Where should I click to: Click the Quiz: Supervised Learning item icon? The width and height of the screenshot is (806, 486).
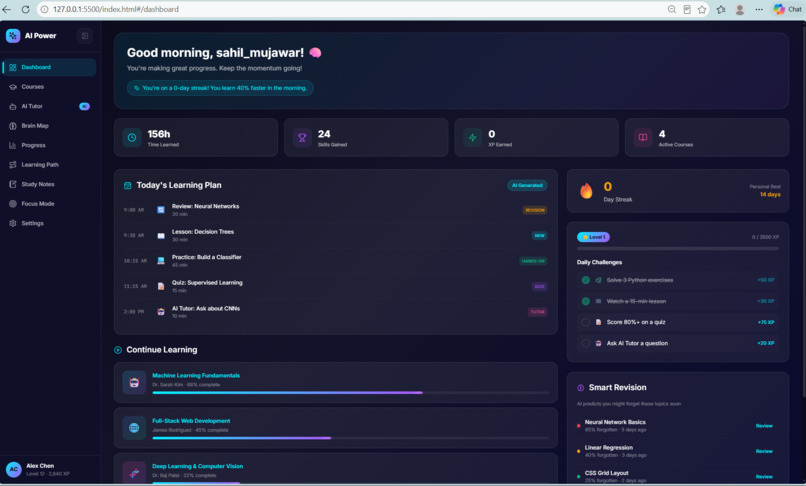[161, 286]
